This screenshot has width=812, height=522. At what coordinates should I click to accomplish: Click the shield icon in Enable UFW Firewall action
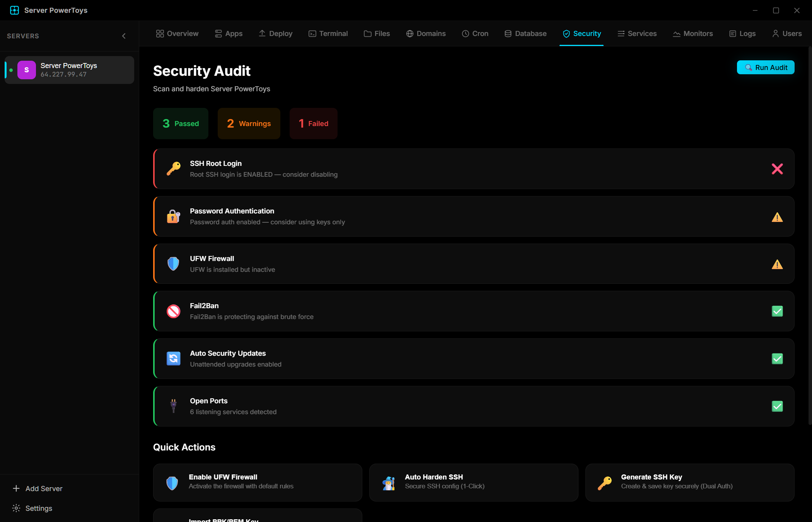pyautogui.click(x=172, y=482)
